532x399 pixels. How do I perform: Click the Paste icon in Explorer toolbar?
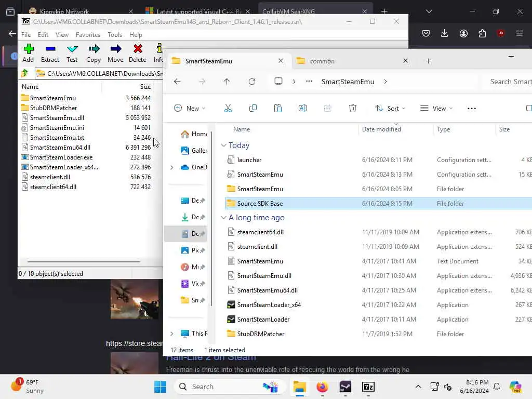click(x=278, y=108)
